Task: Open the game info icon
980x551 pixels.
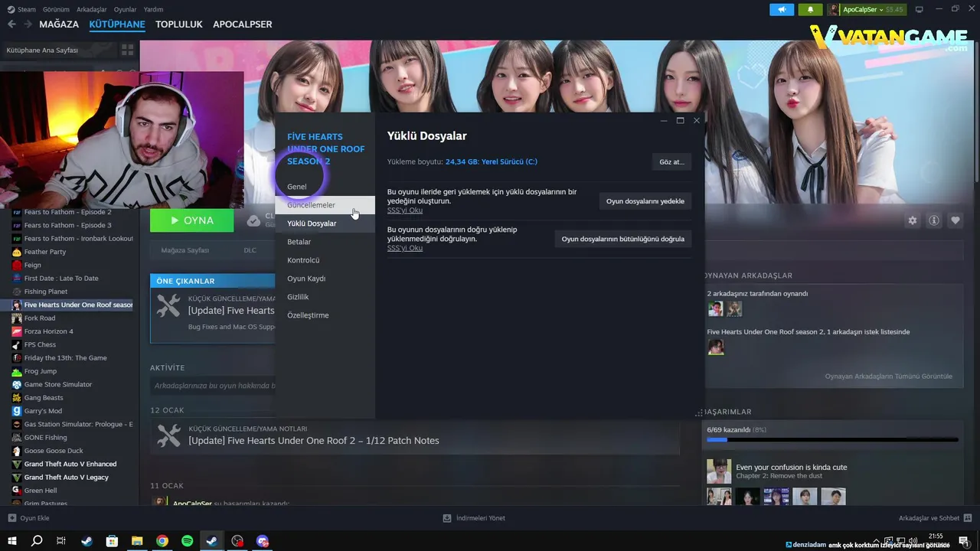Action: (934, 220)
